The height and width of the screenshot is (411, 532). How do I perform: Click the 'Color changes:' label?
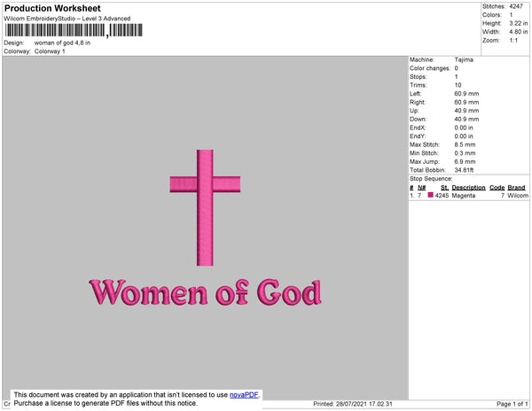pos(430,68)
